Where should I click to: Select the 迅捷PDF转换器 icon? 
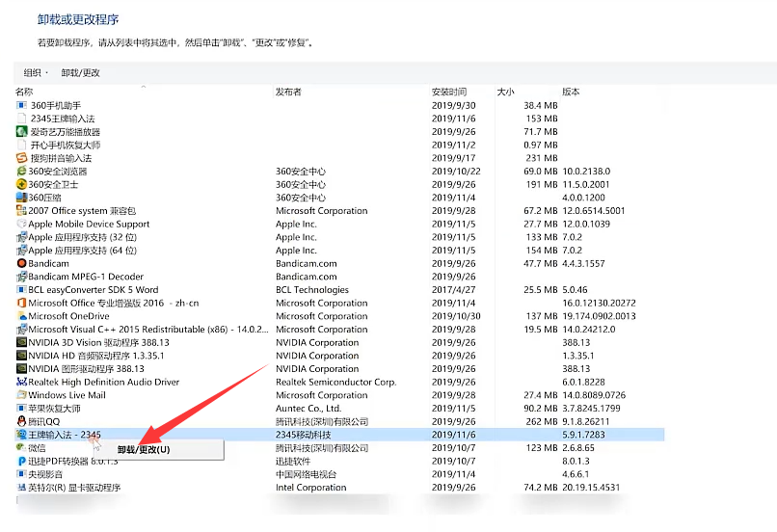pos(22,461)
